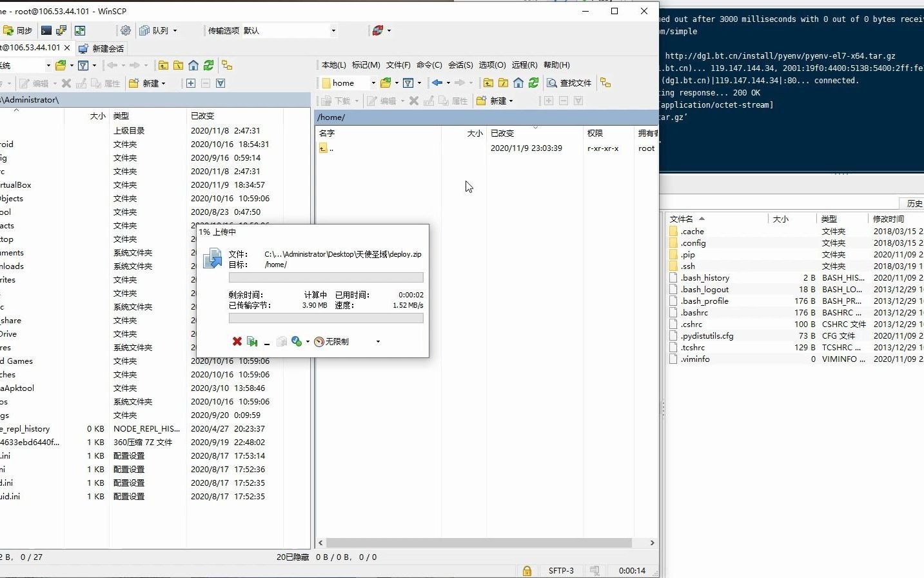Toggle remote directory tree icon

(605, 83)
